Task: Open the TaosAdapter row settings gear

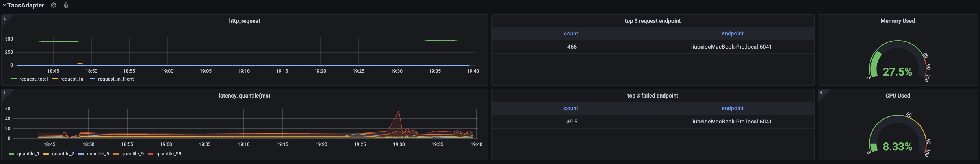Action: tap(54, 6)
